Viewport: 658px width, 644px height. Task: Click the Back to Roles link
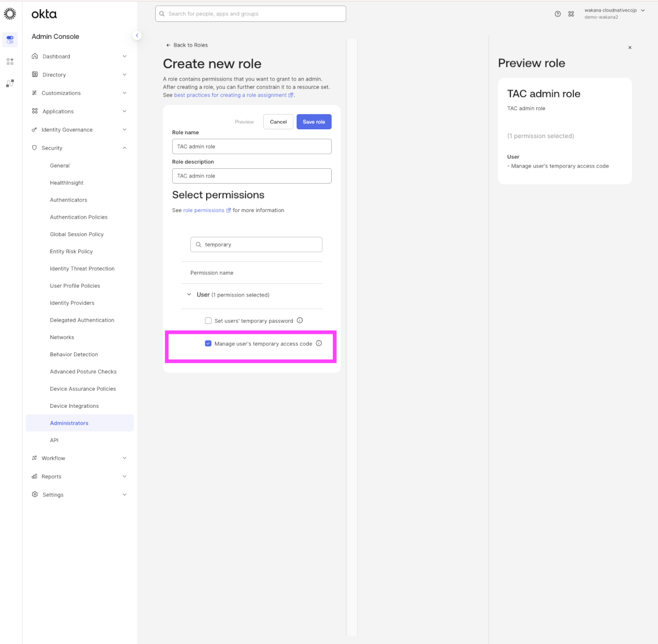pos(187,45)
